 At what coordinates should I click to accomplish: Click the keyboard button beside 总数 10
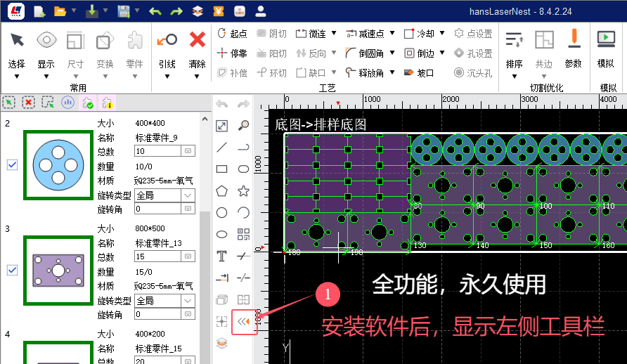pyautogui.click(x=188, y=151)
